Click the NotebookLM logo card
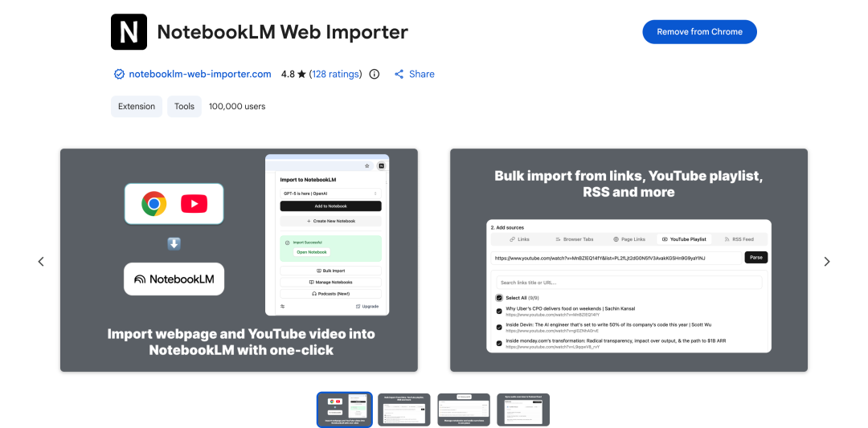 click(174, 279)
